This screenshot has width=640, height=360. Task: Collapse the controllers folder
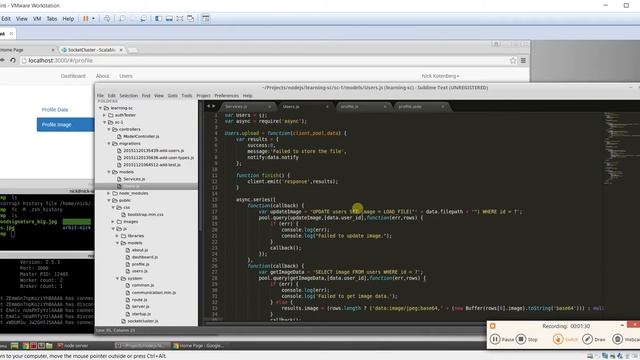pyautogui.click(x=109, y=129)
